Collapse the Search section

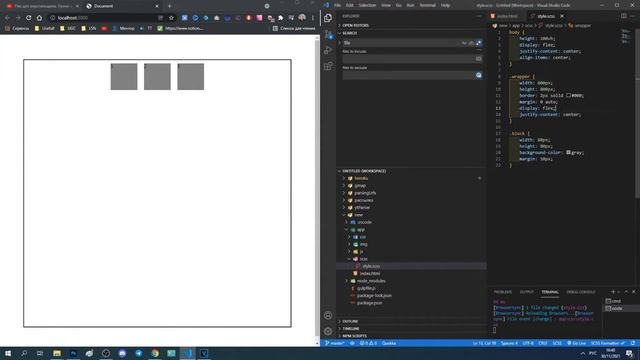(x=349, y=33)
